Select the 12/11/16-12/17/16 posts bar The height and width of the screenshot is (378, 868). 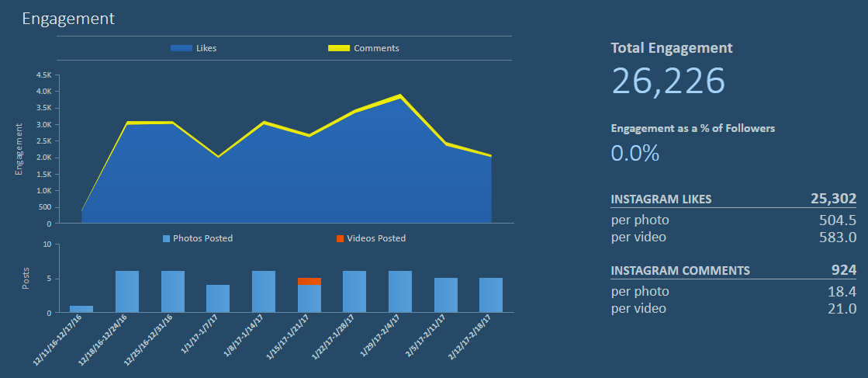(81, 309)
